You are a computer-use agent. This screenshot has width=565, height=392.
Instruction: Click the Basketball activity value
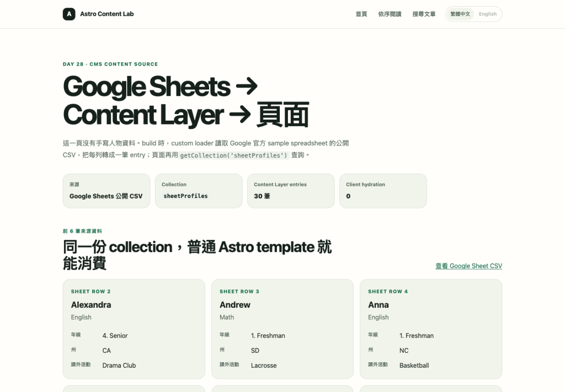click(x=414, y=366)
